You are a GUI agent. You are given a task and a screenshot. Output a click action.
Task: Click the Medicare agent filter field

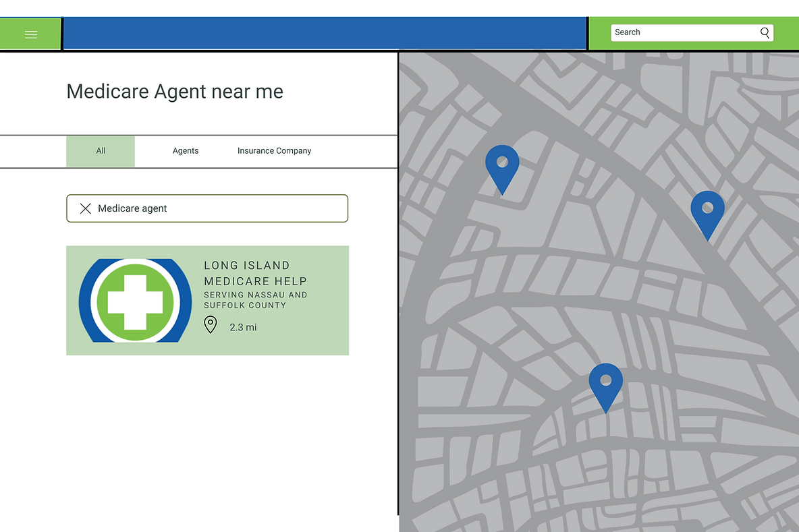coord(207,209)
